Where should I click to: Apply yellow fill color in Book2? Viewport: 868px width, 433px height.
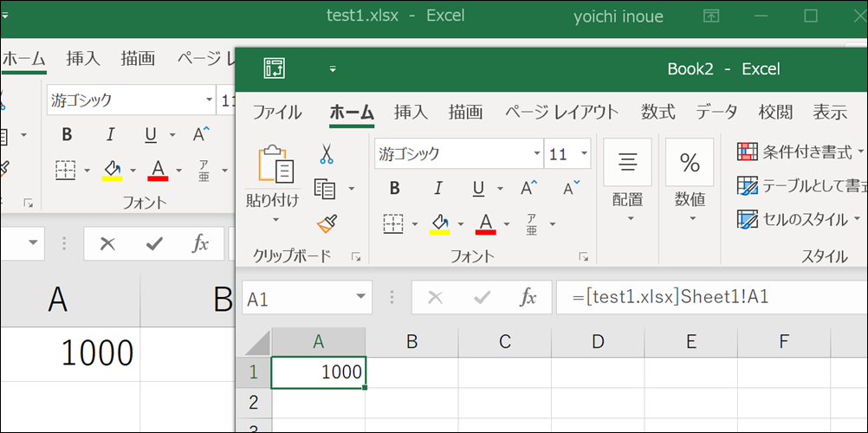click(x=439, y=223)
